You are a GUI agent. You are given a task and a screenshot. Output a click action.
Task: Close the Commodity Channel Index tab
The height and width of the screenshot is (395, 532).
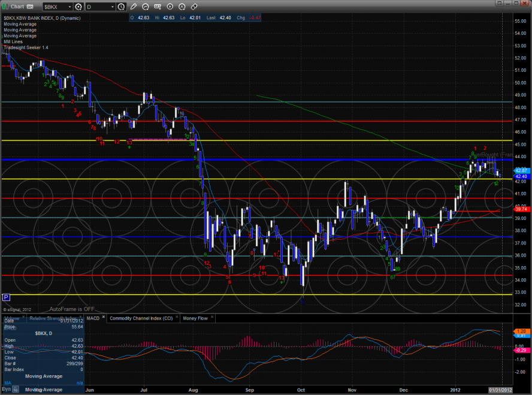[177, 317]
